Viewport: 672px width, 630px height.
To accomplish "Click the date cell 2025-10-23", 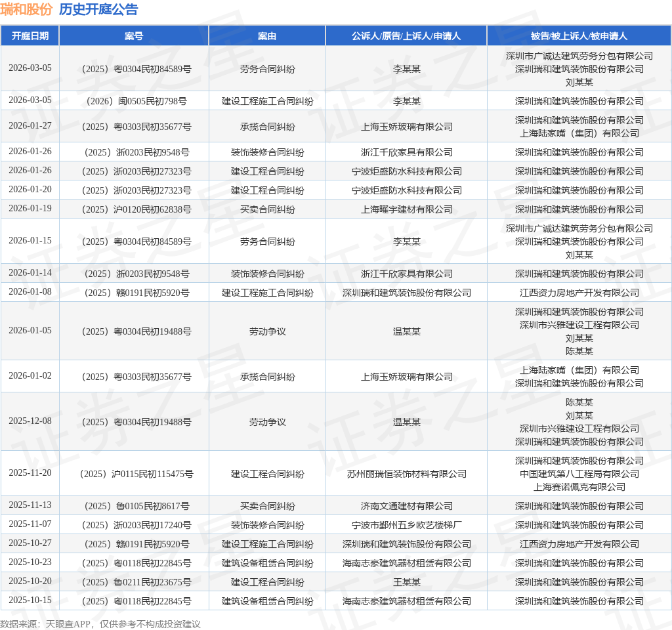I will [30, 562].
